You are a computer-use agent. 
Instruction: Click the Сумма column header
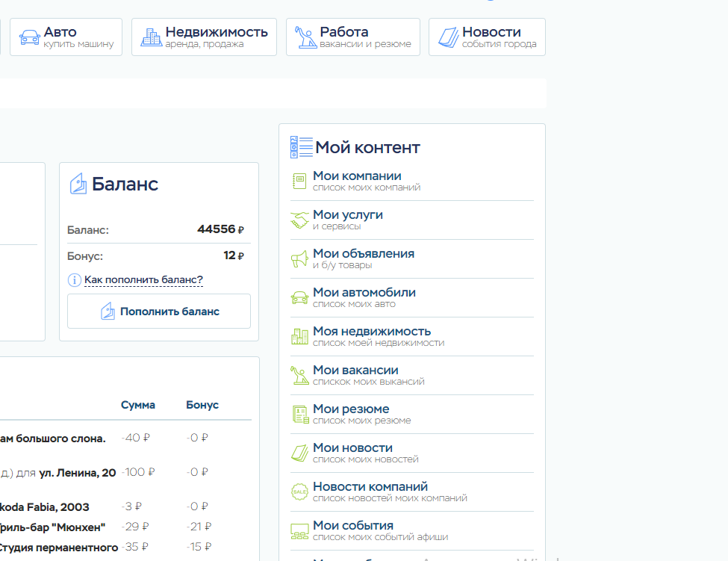(138, 405)
